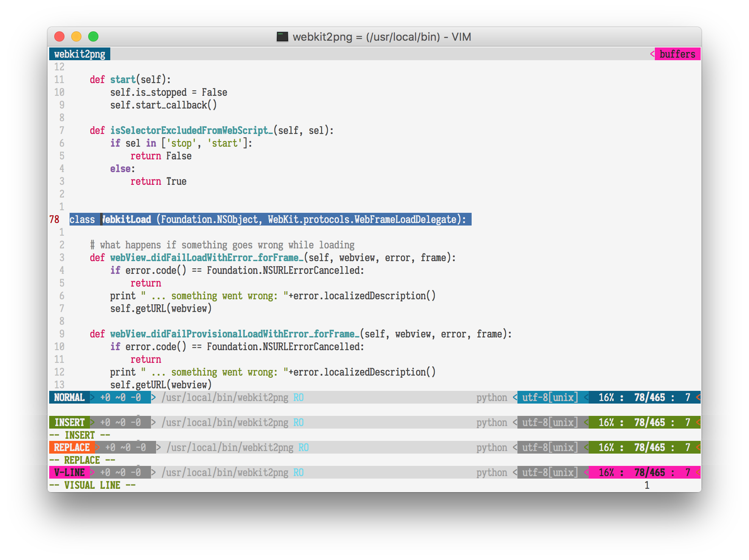The width and height of the screenshot is (749, 560).
Task: Click utf-8[unix] in V-LINE status line
Action: (x=550, y=472)
